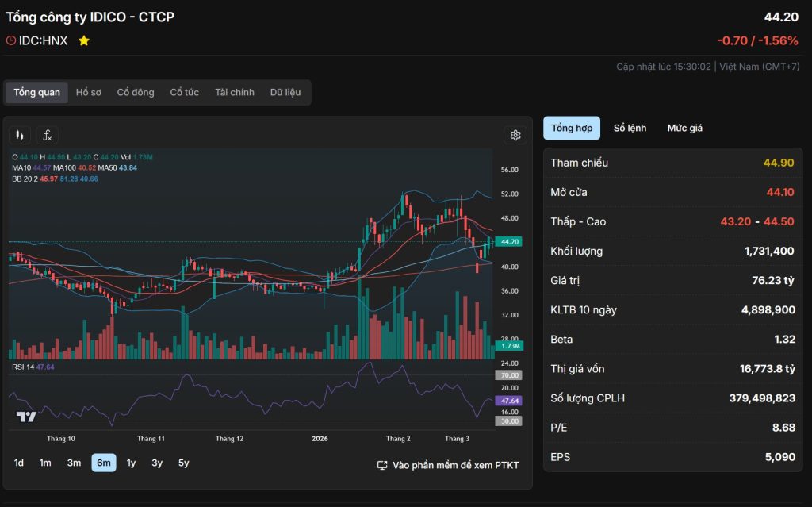Open the fx indicators menu
This screenshot has height=507, width=812.
click(48, 136)
